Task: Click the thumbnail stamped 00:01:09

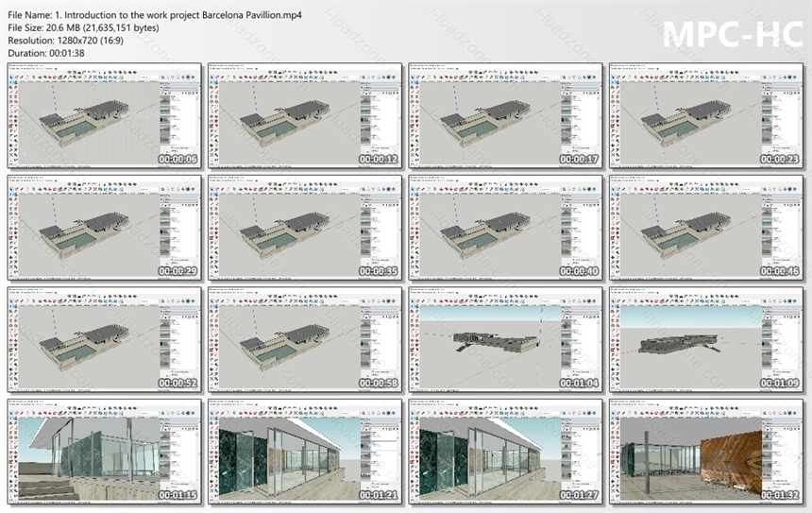Action: 706,339
